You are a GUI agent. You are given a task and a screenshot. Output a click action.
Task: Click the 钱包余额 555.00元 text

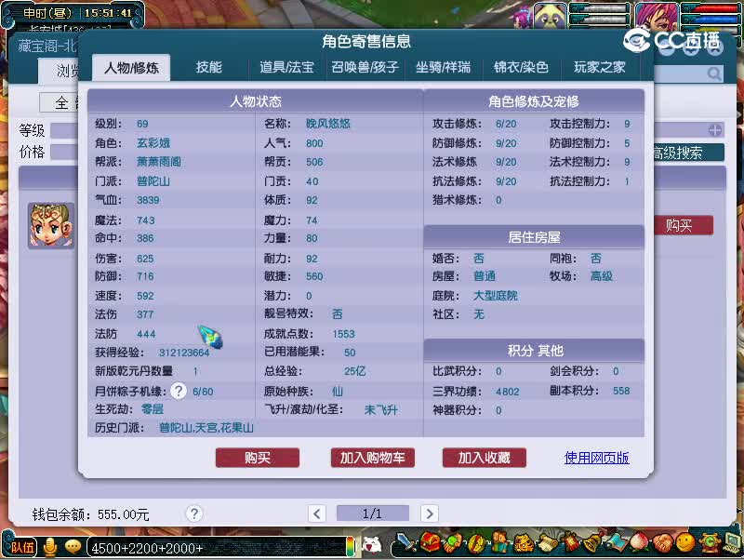pyautogui.click(x=90, y=514)
